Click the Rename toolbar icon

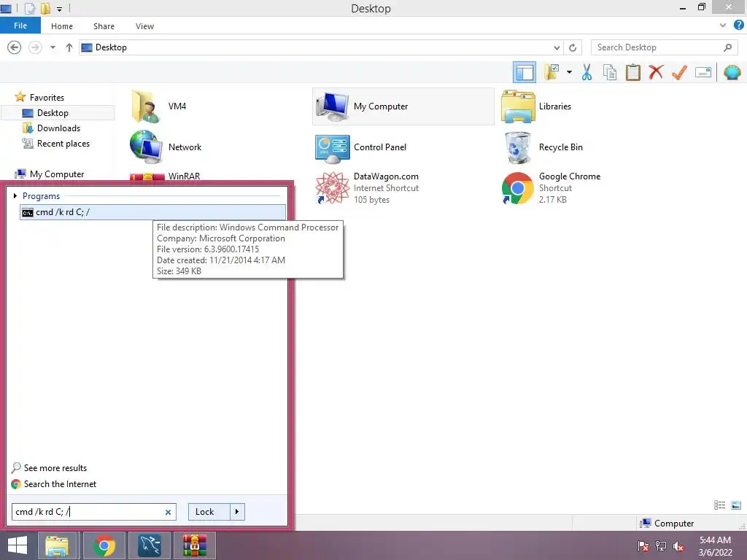pyautogui.click(x=703, y=72)
